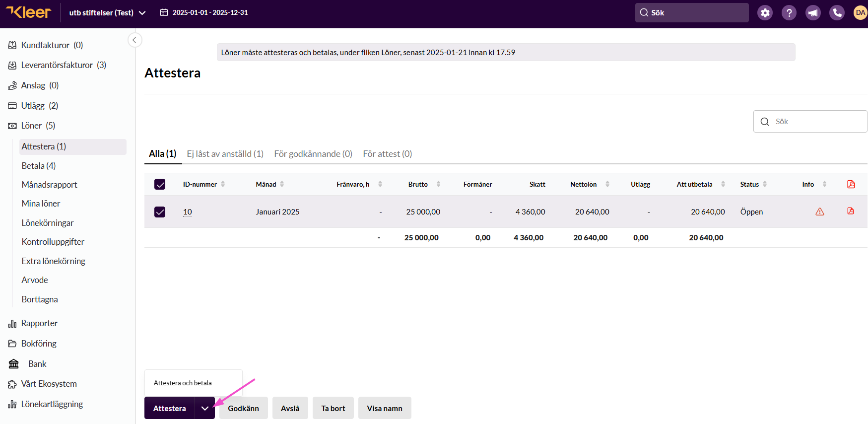This screenshot has width=868, height=424.
Task: Click the Förmåner column header
Action: coord(477,184)
